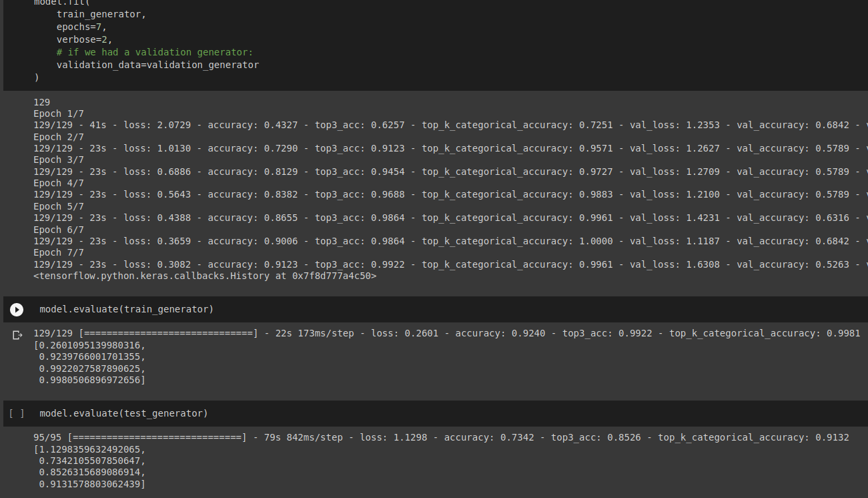Click the 0.9131578803062439 output value

click(x=91, y=483)
